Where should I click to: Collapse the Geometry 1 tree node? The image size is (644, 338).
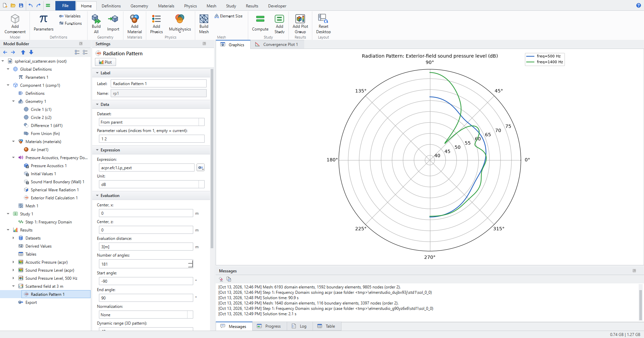(13, 102)
